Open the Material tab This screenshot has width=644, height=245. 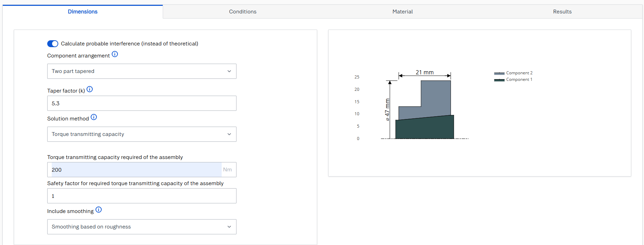click(402, 12)
